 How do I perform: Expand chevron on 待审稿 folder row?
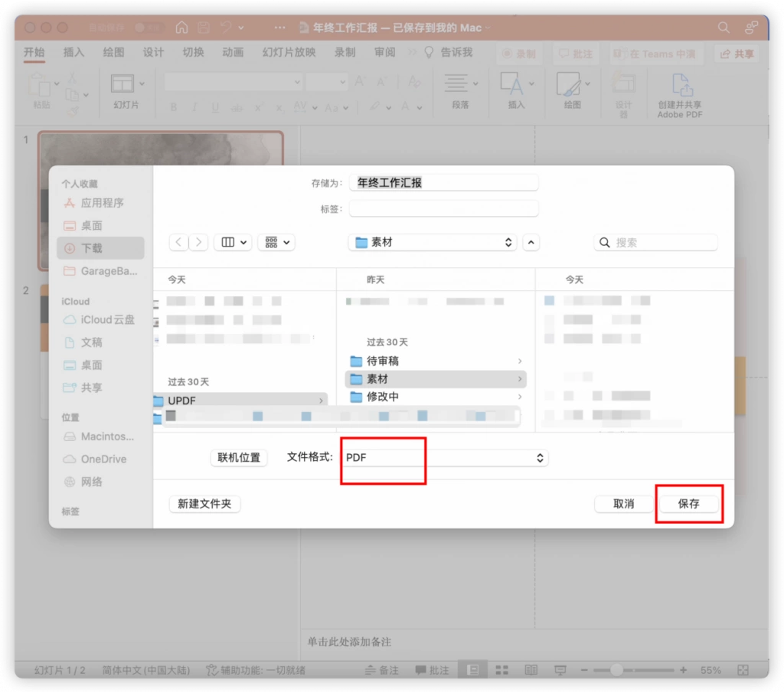pyautogui.click(x=520, y=361)
